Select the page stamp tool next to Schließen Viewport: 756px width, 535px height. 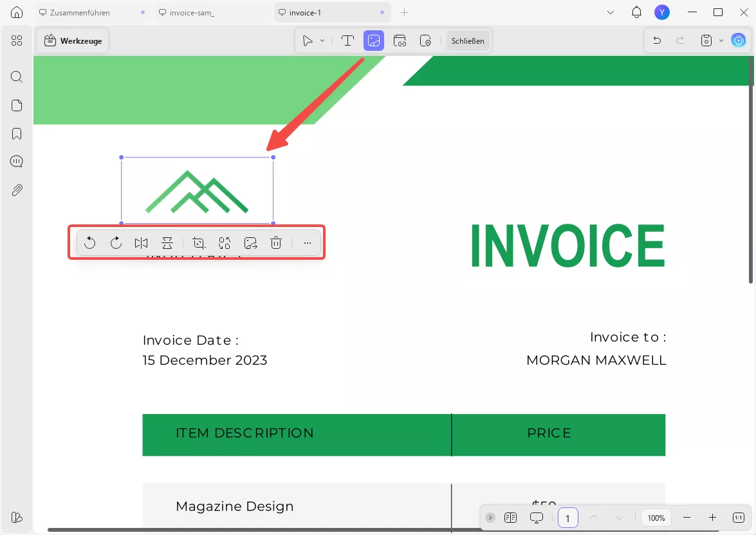[425, 41]
